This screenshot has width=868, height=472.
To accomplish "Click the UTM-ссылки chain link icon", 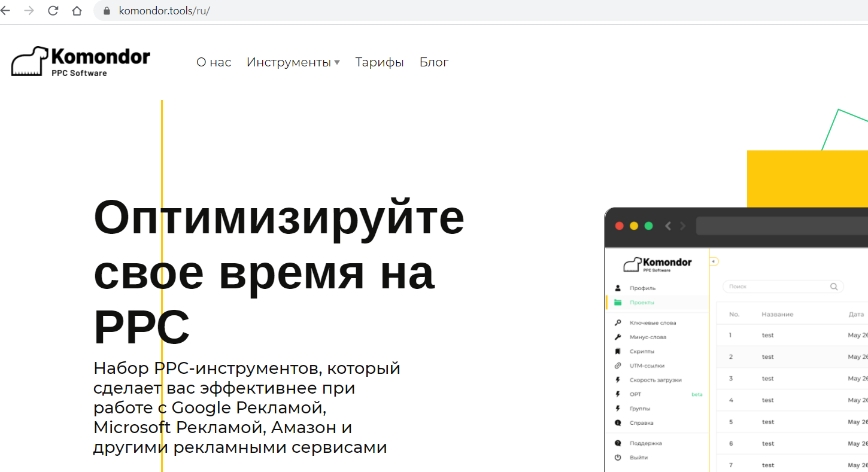I will [x=618, y=366].
